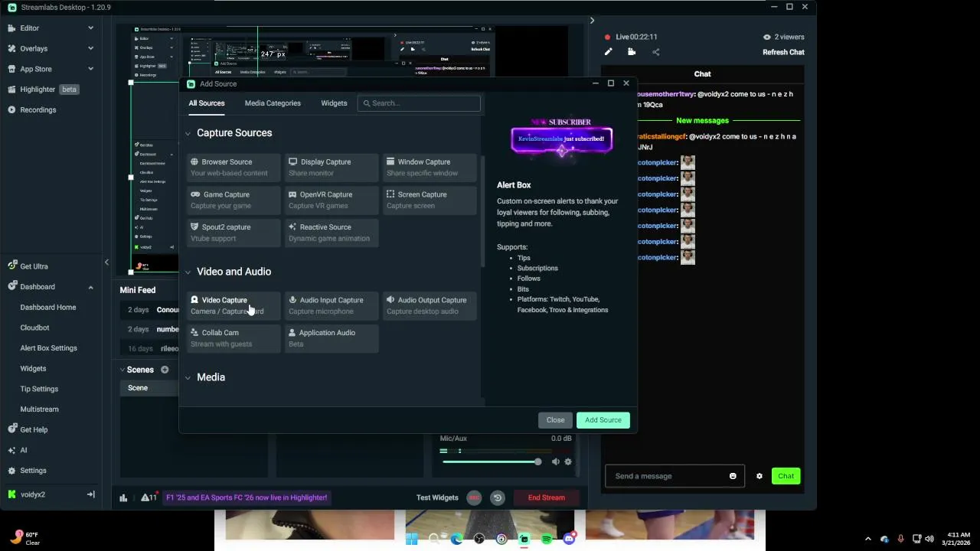980x551 pixels.
Task: Click the pencil edit icon above chat
Action: (608, 52)
